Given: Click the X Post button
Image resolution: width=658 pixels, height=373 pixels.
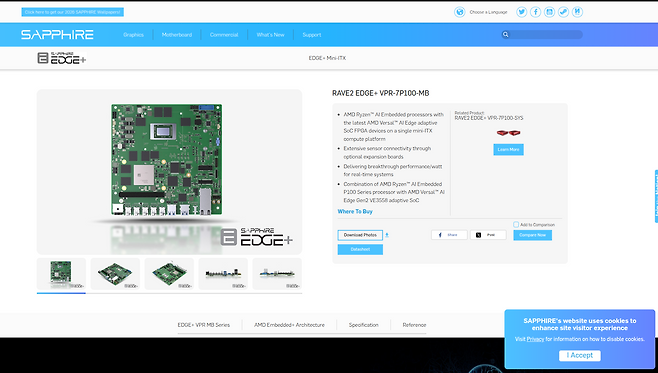Looking at the screenshot, I should pos(488,235).
